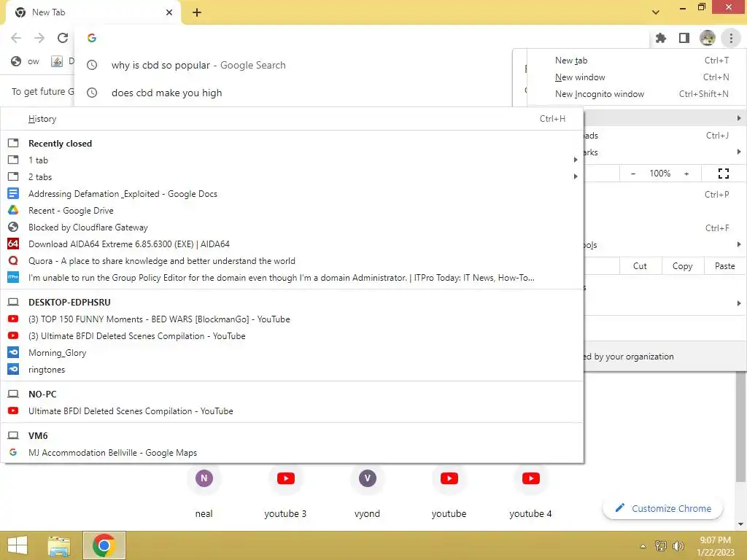Click the Downloads row with Ctrl+J shortcut
747x560 pixels.
[x=665, y=135]
